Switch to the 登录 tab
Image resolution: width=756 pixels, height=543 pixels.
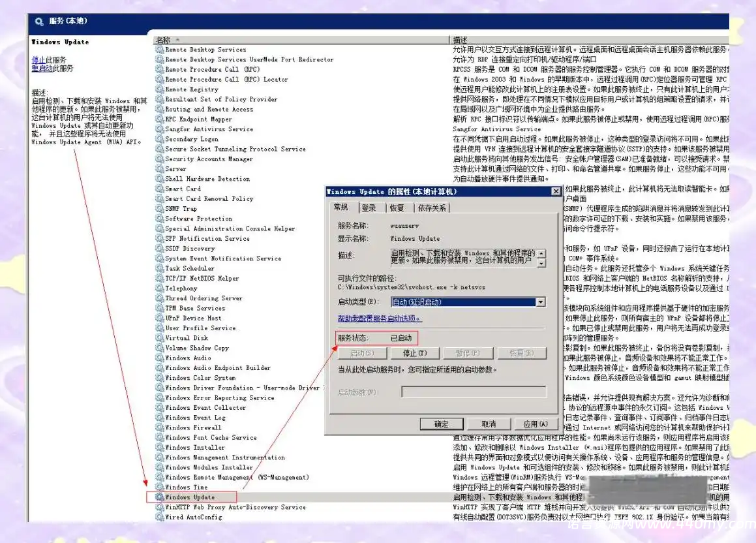pos(369,208)
